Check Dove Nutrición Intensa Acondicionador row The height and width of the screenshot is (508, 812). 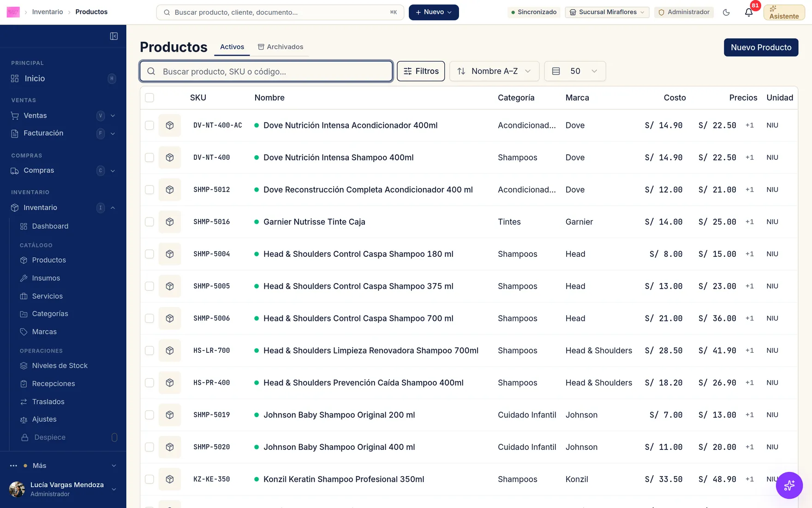[x=149, y=125]
